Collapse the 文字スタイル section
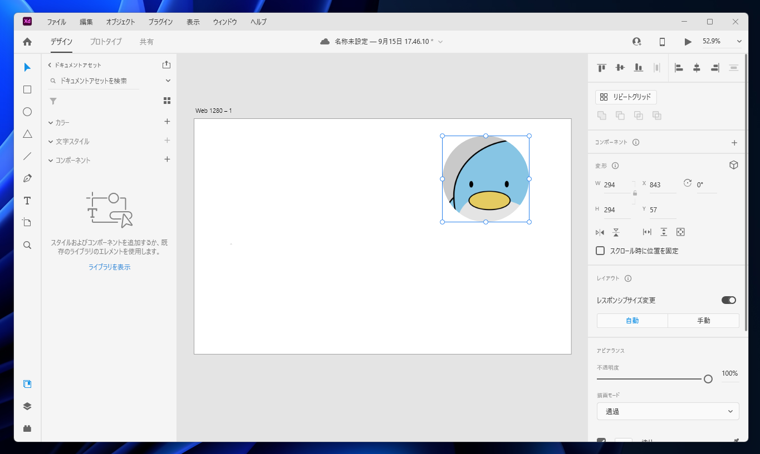The height and width of the screenshot is (454, 760). click(x=50, y=141)
